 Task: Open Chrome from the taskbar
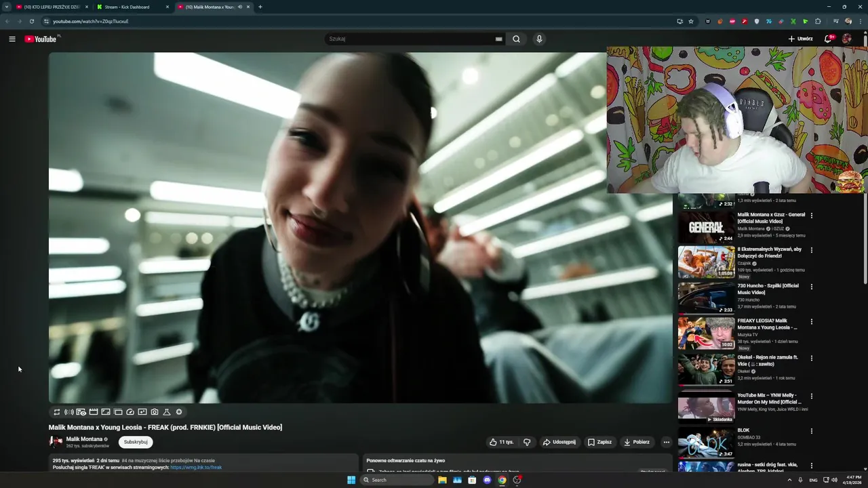(502, 480)
